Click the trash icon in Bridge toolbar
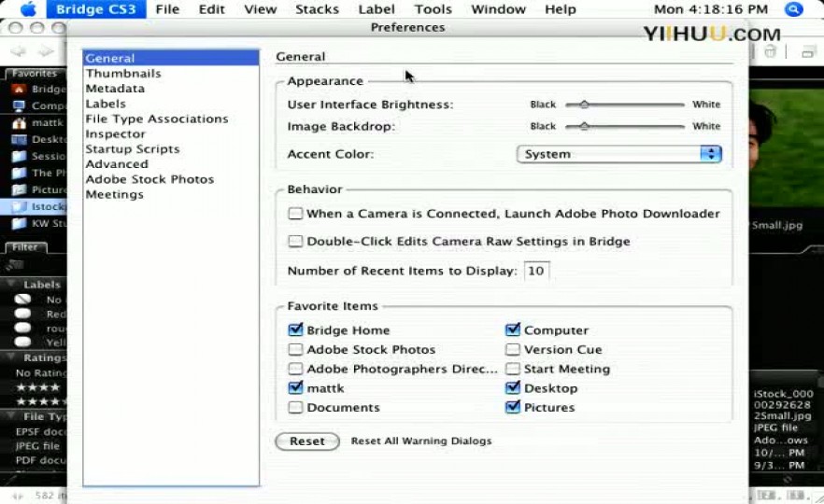824x504 pixels. [770, 51]
